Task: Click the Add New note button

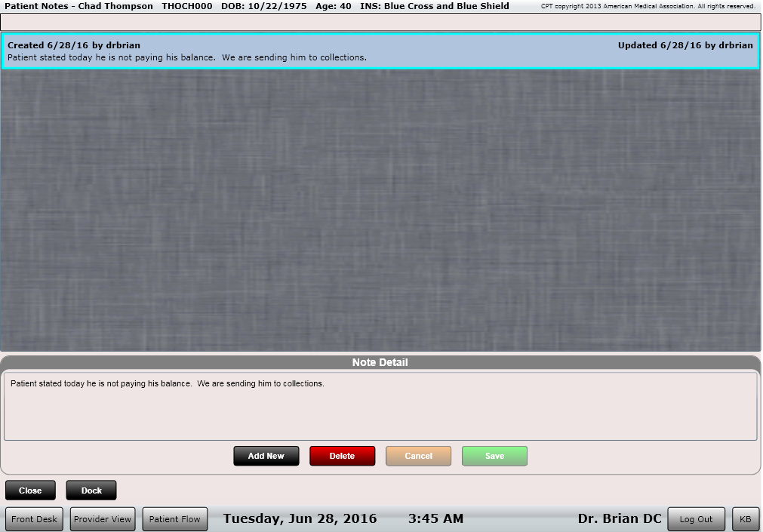Action: point(266,456)
